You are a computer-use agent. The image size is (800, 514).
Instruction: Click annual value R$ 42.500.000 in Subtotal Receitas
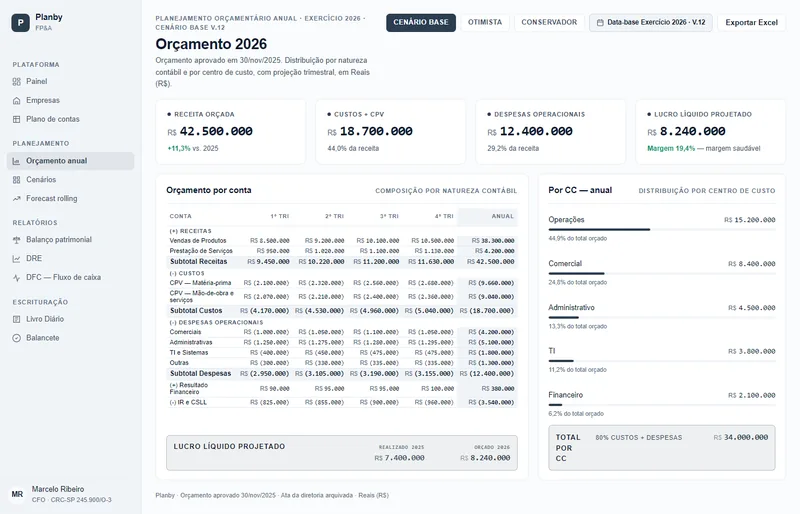tap(491, 261)
